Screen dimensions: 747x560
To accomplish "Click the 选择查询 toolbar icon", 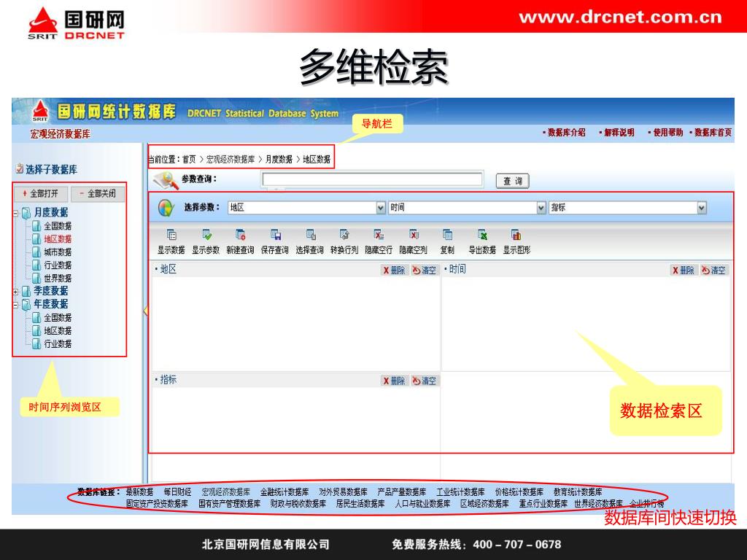I will pos(310,235).
